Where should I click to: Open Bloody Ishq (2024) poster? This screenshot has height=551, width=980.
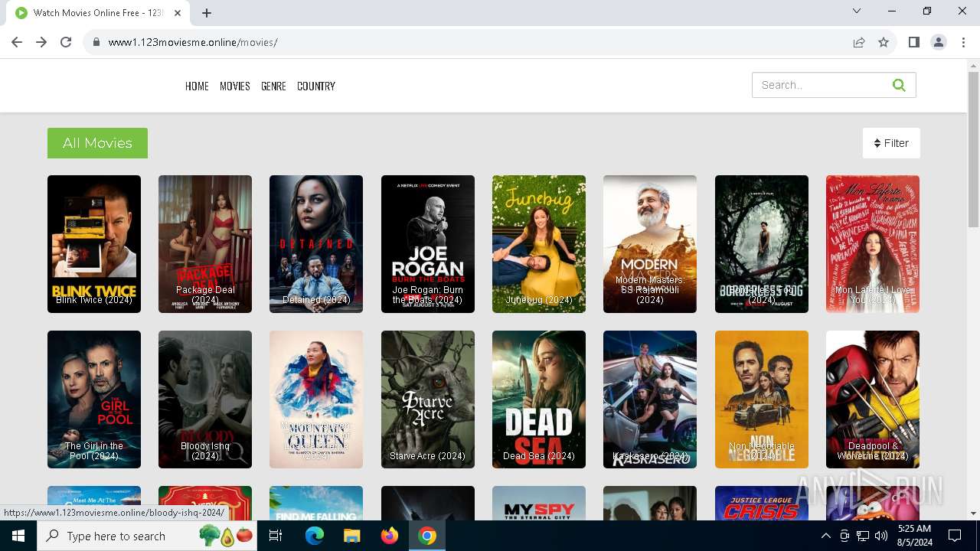[x=205, y=399]
